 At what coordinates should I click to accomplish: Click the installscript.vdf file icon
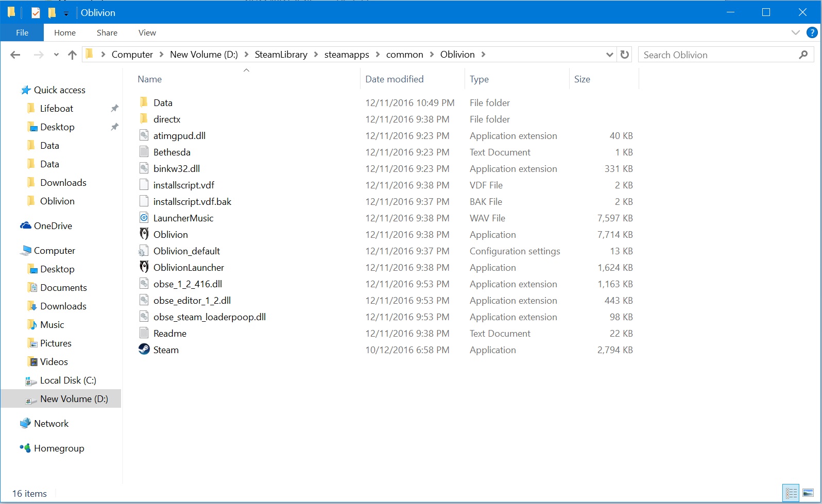[144, 185]
